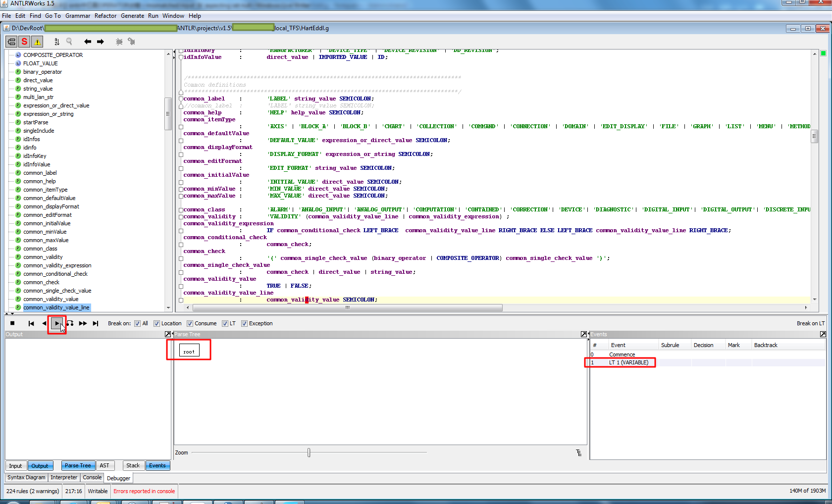Click the yellow warning triangle toolbar icon
This screenshot has height=504, width=832.
37,42
